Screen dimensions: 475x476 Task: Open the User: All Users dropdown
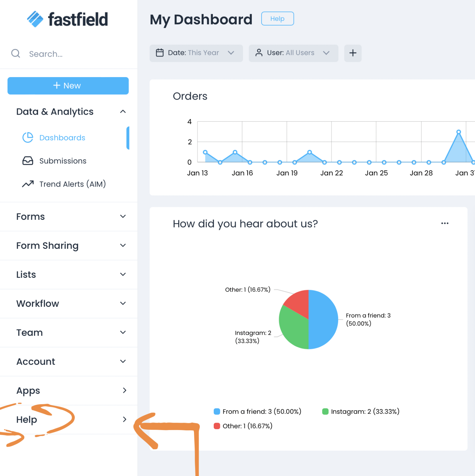click(293, 53)
